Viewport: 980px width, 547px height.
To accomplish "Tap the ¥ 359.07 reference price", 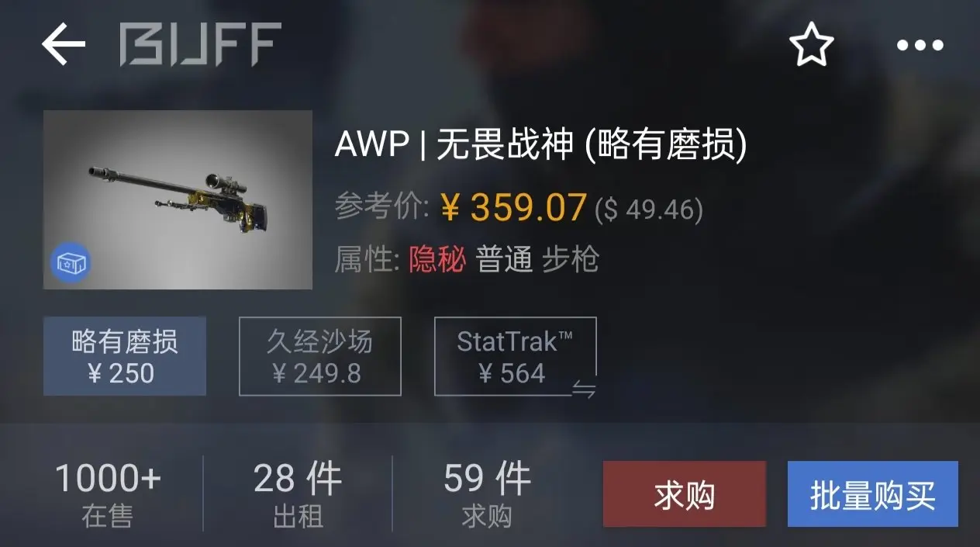I will pos(513,208).
